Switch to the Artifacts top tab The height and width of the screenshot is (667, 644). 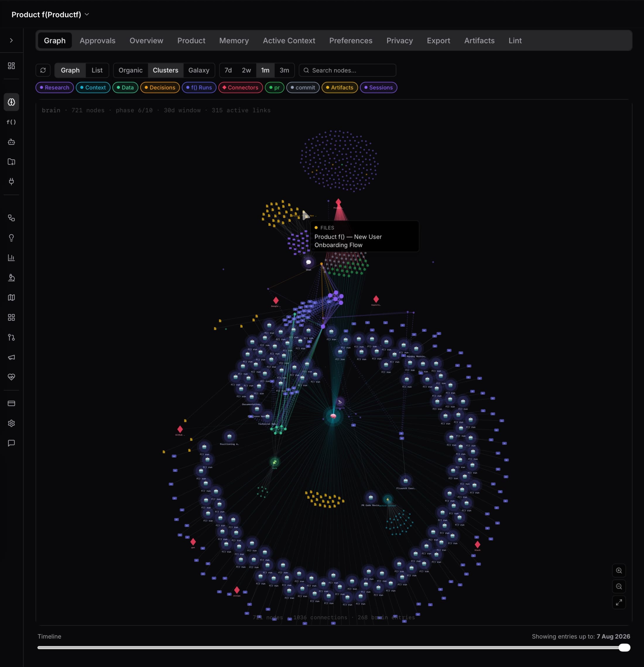click(479, 40)
